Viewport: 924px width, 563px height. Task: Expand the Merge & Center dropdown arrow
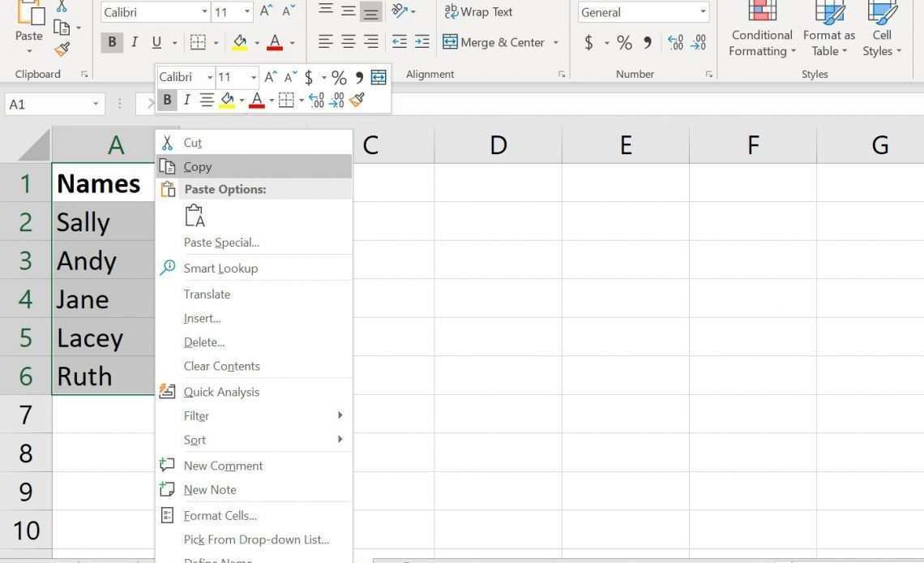(556, 42)
